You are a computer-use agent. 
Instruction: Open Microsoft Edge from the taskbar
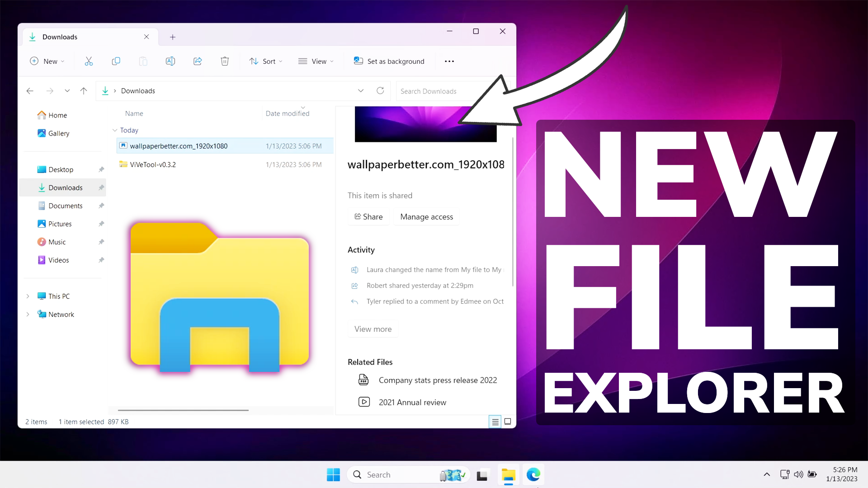tap(533, 475)
